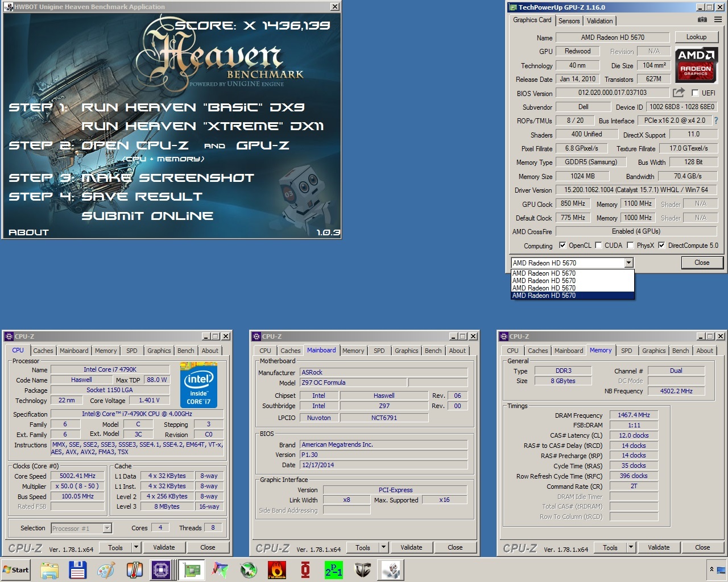Click the Driver Version field in GPU-Z
This screenshot has height=582, width=728.
click(636, 190)
